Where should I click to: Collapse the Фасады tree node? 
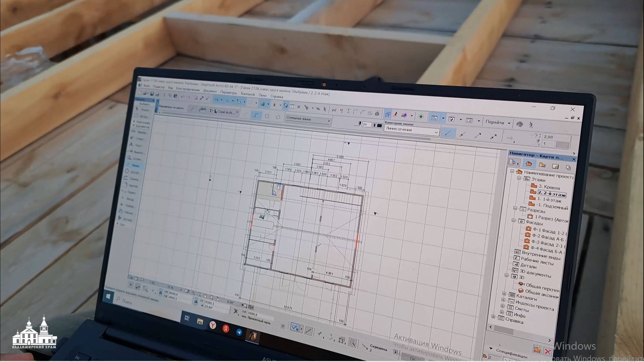513,220
